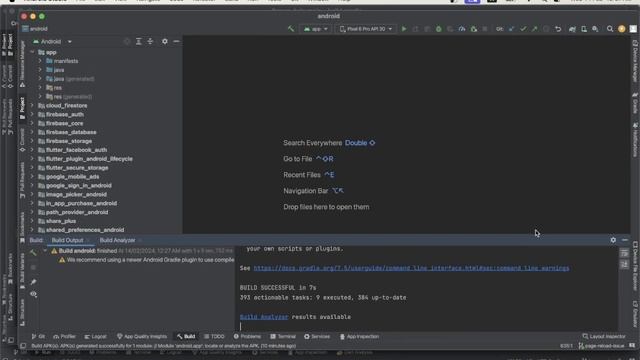Hide the Project panel with minus icon
Screen dimensions: 640x360
176,42
